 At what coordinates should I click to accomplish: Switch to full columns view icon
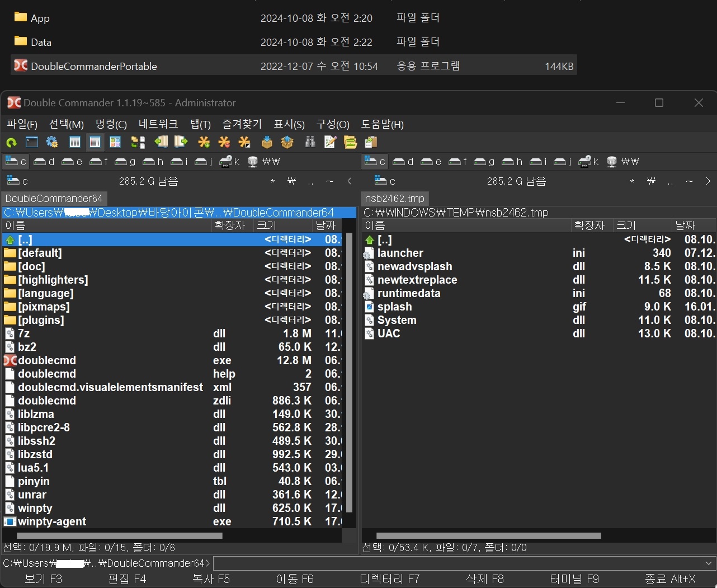pyautogui.click(x=95, y=142)
